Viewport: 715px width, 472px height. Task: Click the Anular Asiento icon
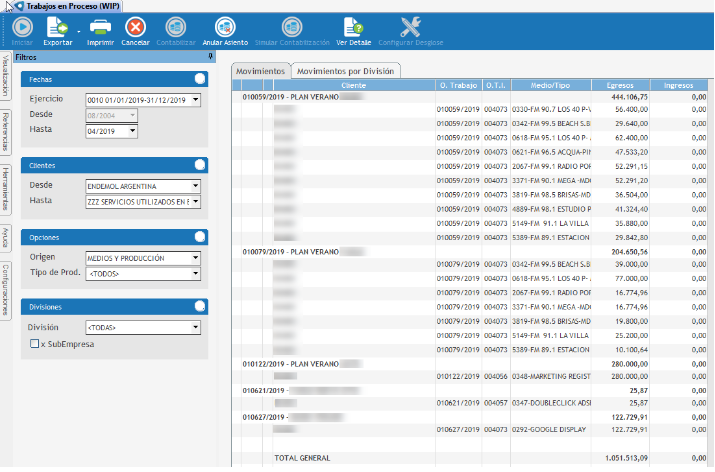tap(225, 28)
